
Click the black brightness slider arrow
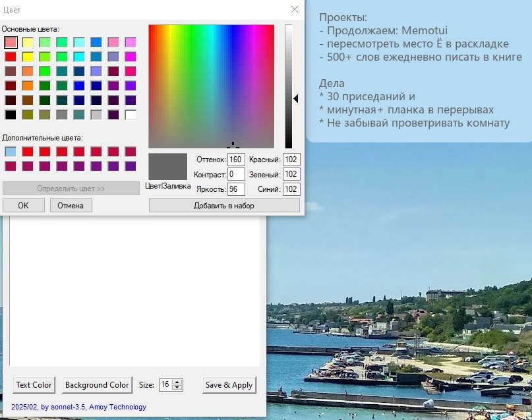(x=296, y=99)
